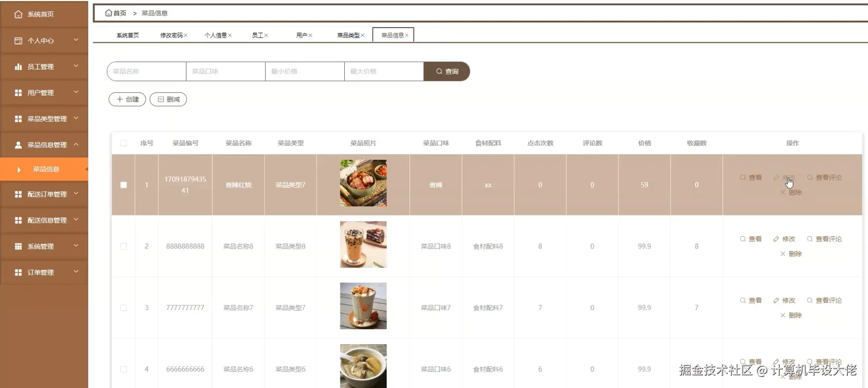Click 首页 in the breadcrumb
This screenshot has width=868, height=388.
120,13
